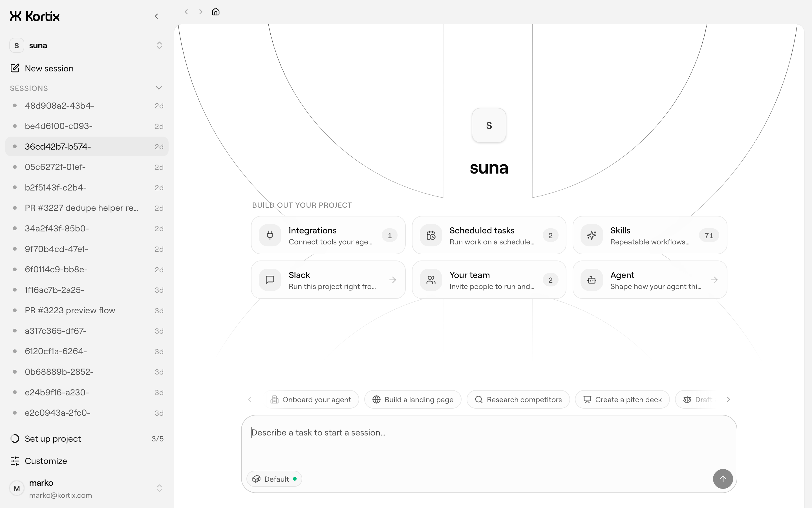Open session 36cd42b7-b574-
The width and height of the screenshot is (812, 508).
[x=87, y=147]
